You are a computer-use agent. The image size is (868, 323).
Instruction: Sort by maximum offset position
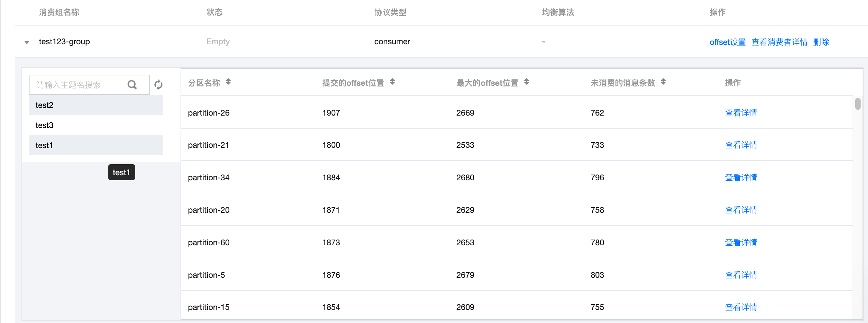coord(526,82)
